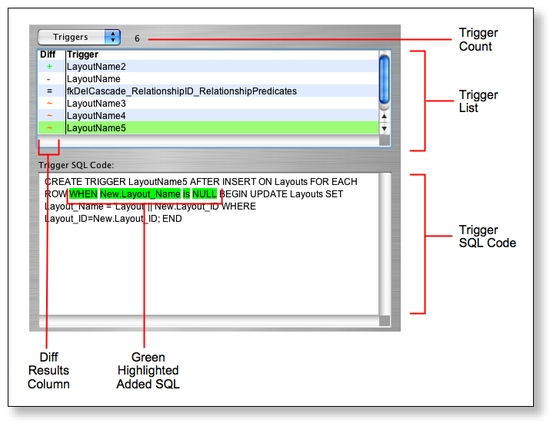This screenshot has height=426, width=550.
Task: Click the tilde icon beside LayoutName4
Action: (x=49, y=115)
